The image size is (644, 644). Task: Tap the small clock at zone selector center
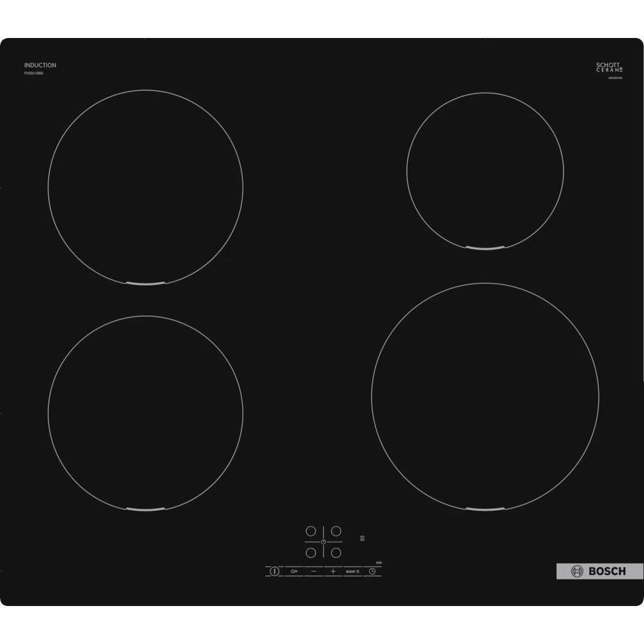pos(323,542)
